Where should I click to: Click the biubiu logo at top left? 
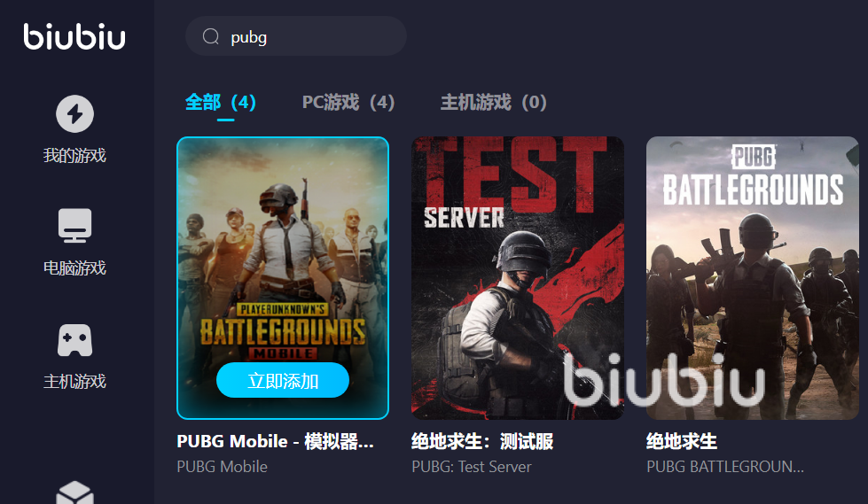[74, 36]
